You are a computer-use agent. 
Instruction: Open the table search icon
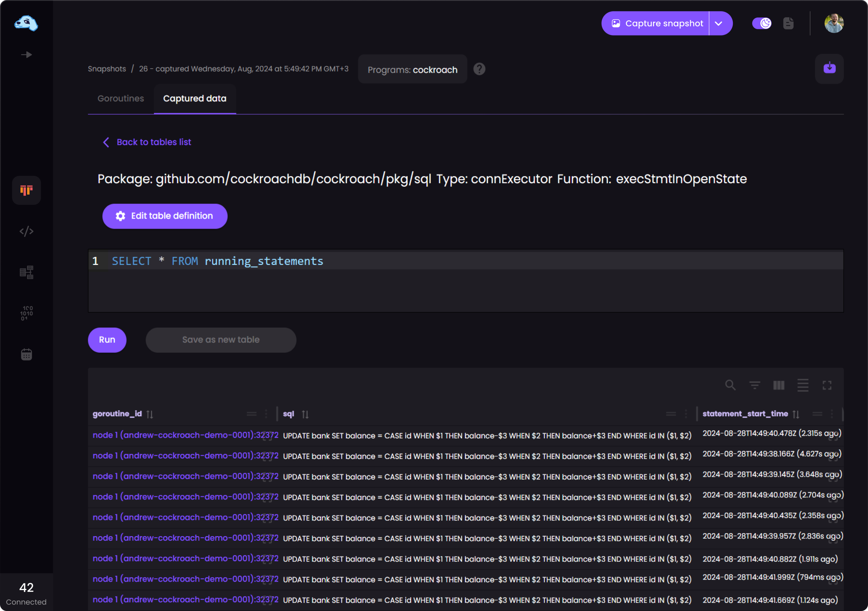point(730,385)
